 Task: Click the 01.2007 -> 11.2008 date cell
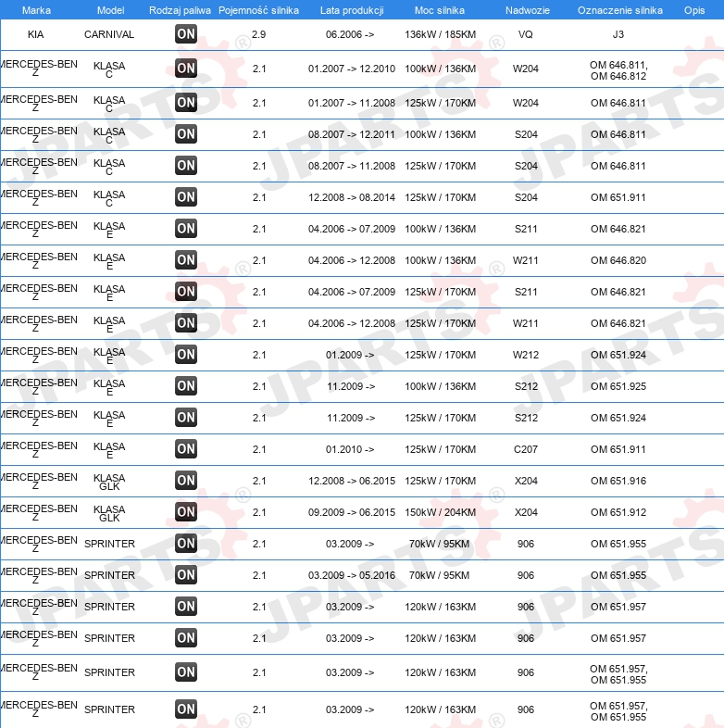351,103
